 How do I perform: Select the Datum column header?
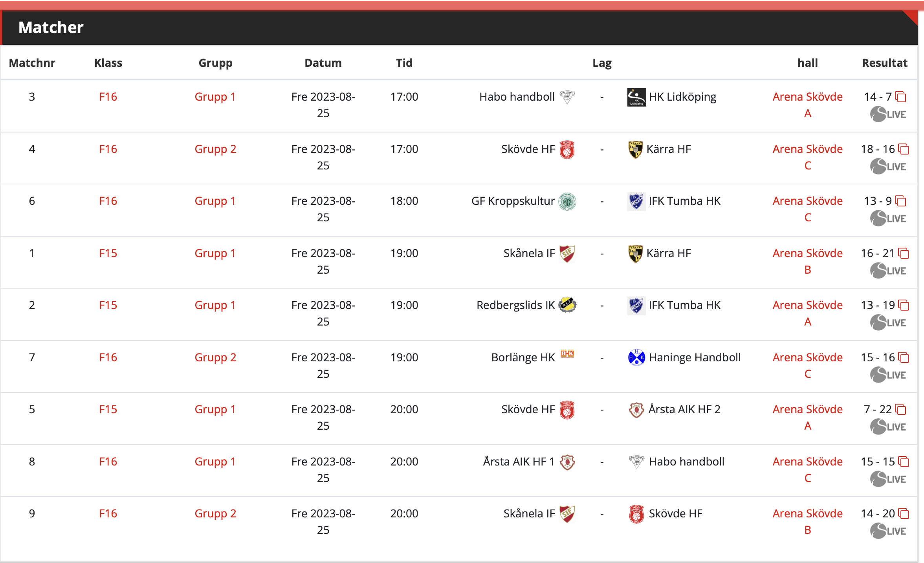(323, 63)
